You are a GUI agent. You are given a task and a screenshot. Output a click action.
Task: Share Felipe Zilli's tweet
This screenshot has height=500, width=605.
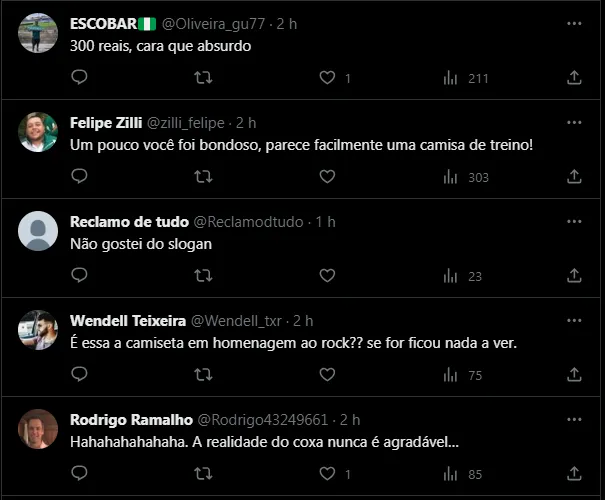click(574, 176)
